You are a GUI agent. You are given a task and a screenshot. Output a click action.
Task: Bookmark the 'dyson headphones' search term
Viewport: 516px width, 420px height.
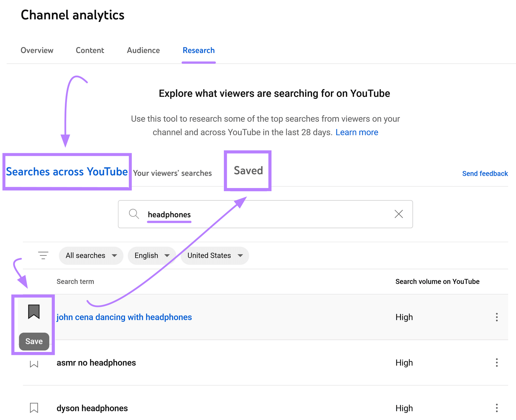(x=34, y=408)
